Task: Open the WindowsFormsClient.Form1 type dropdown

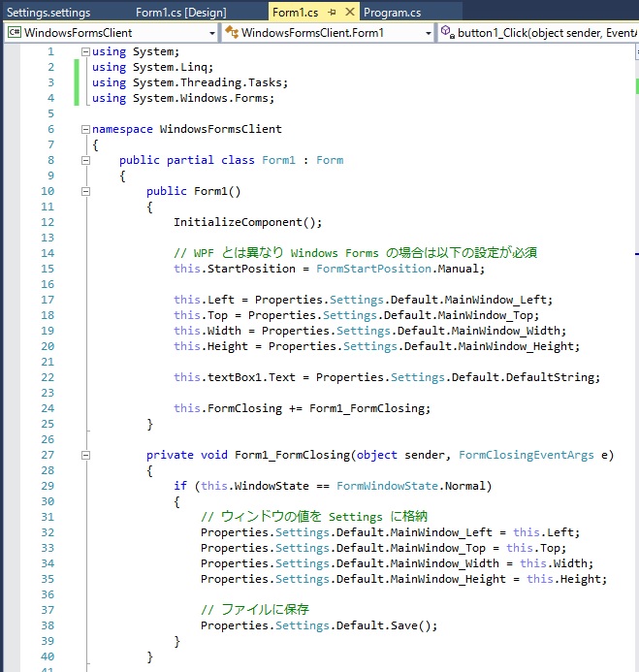Action: 429,33
